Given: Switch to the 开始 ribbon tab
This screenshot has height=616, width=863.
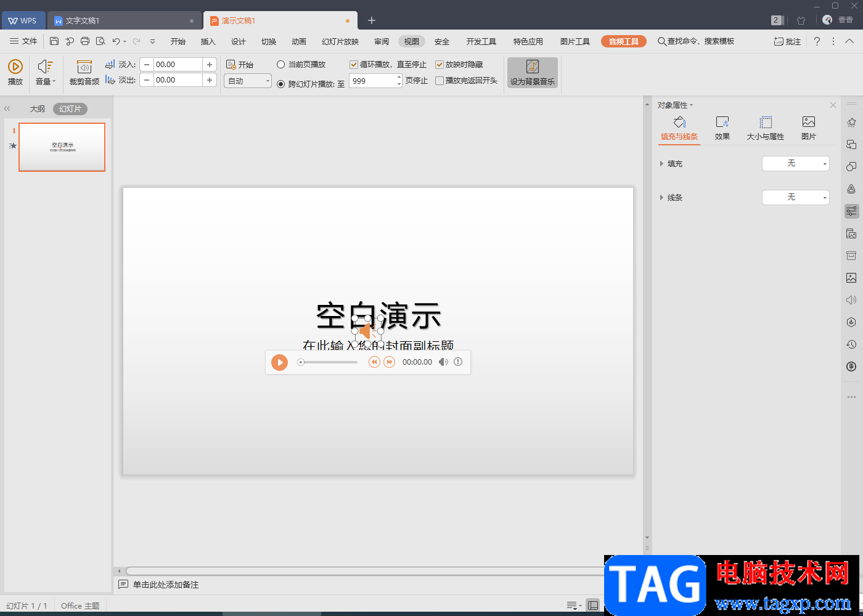Looking at the screenshot, I should coord(178,41).
